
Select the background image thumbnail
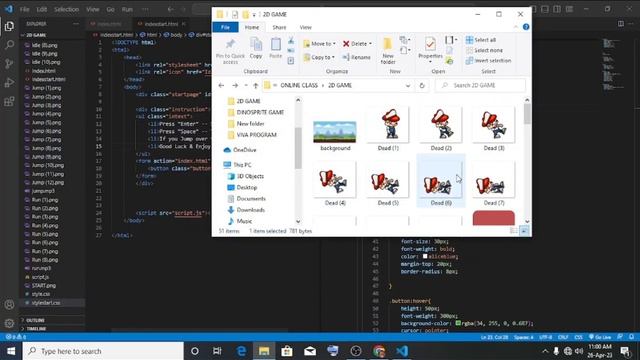tap(335, 131)
